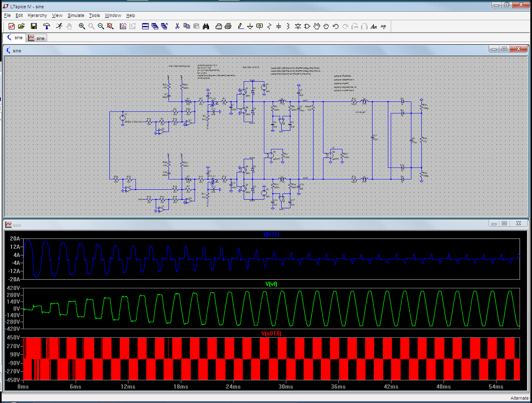The image size is (532, 403).
Task: Tile windows using the toolbar icon
Action: pos(145,26)
